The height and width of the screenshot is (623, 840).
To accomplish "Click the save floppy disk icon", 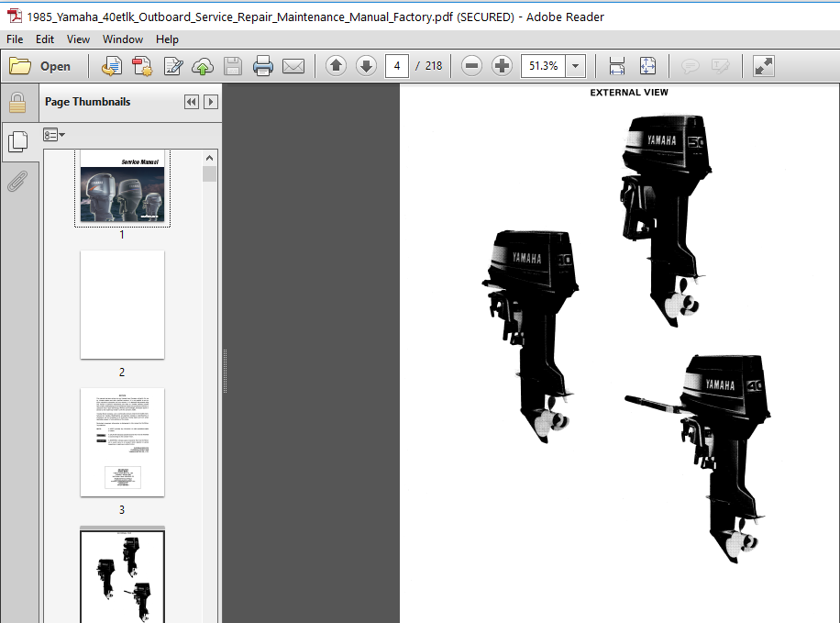I will click(x=233, y=66).
